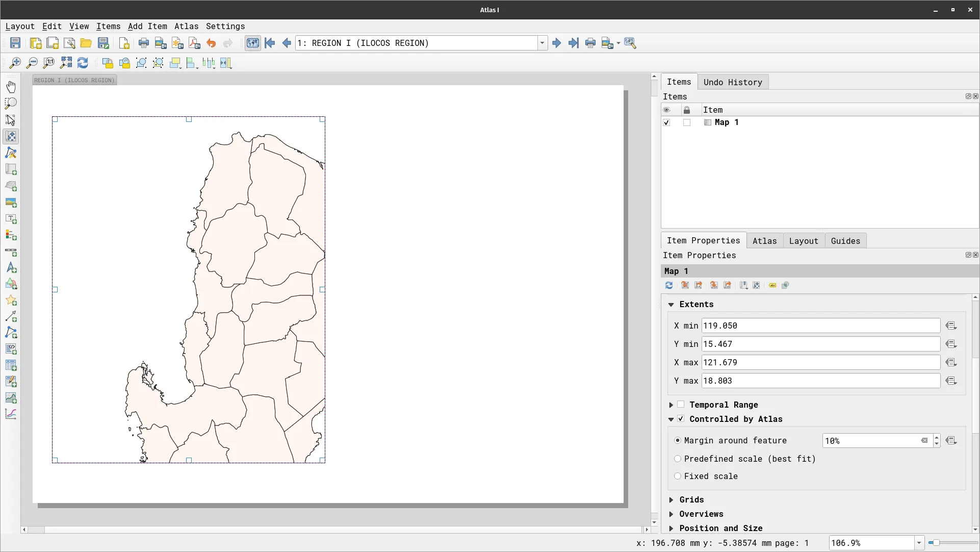Activate the Pan Layout tool
This screenshot has height=552, width=980.
[x=11, y=87]
